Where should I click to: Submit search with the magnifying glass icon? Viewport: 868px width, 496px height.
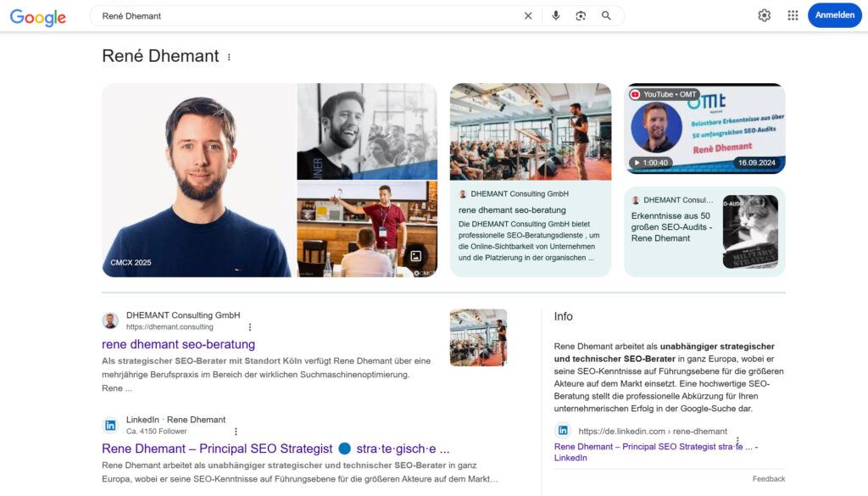[x=606, y=16]
